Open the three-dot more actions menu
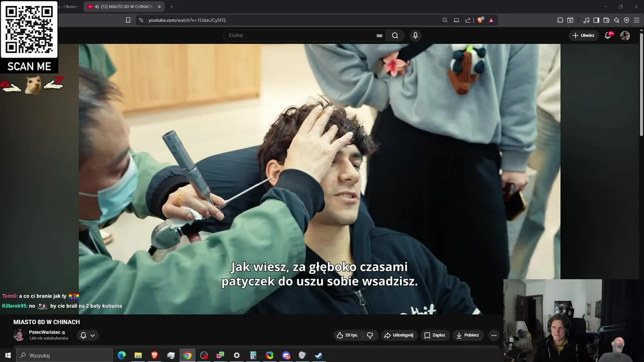Image resolution: width=644 pixels, height=362 pixels. [x=494, y=335]
